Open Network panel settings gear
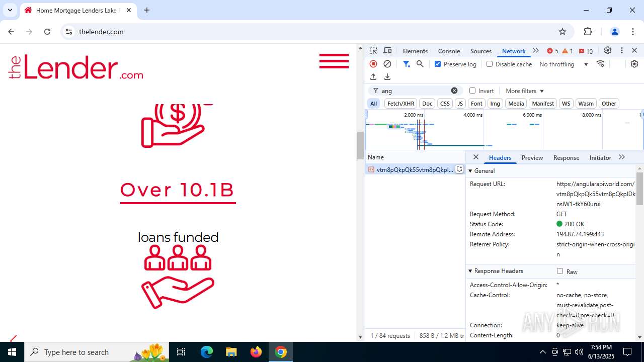644x362 pixels. click(x=634, y=64)
